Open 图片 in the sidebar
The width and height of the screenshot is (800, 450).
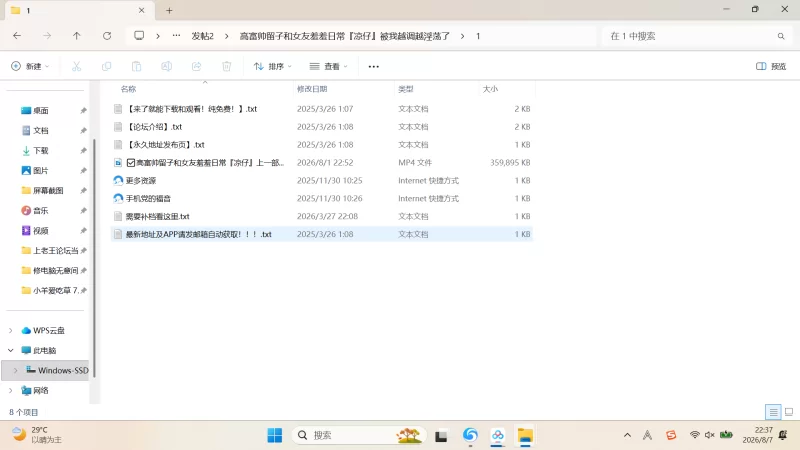pyautogui.click(x=41, y=170)
